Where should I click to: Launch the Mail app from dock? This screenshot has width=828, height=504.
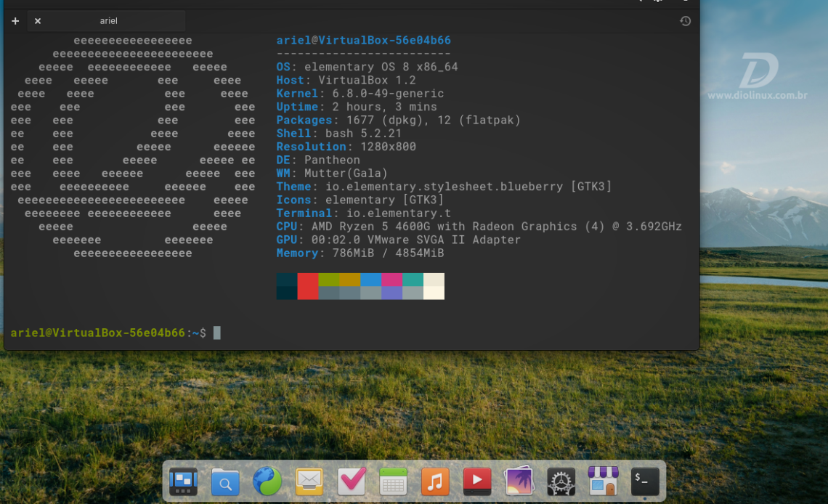click(309, 481)
